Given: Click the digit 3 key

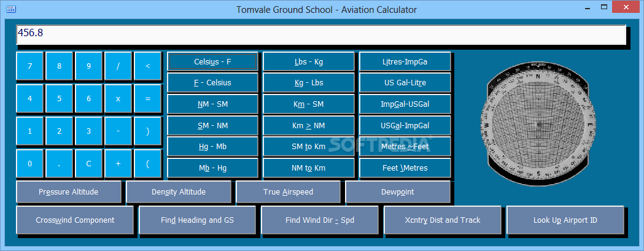Looking at the screenshot, I should [89, 131].
